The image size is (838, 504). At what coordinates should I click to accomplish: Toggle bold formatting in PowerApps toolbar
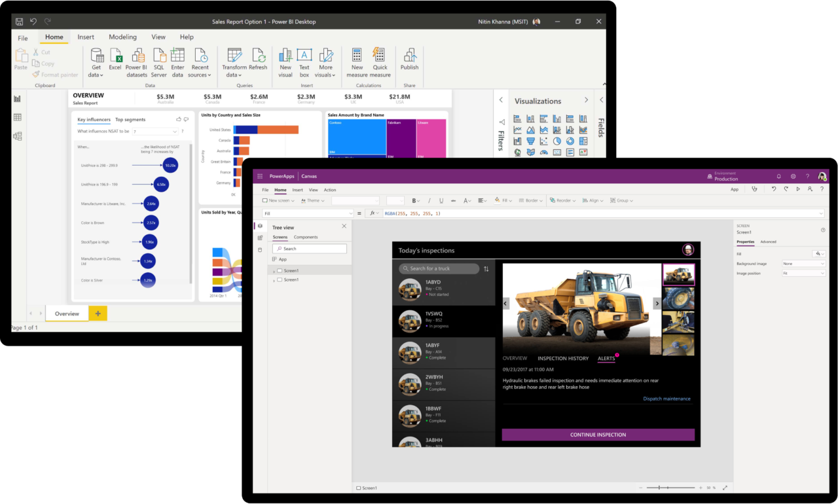(414, 200)
